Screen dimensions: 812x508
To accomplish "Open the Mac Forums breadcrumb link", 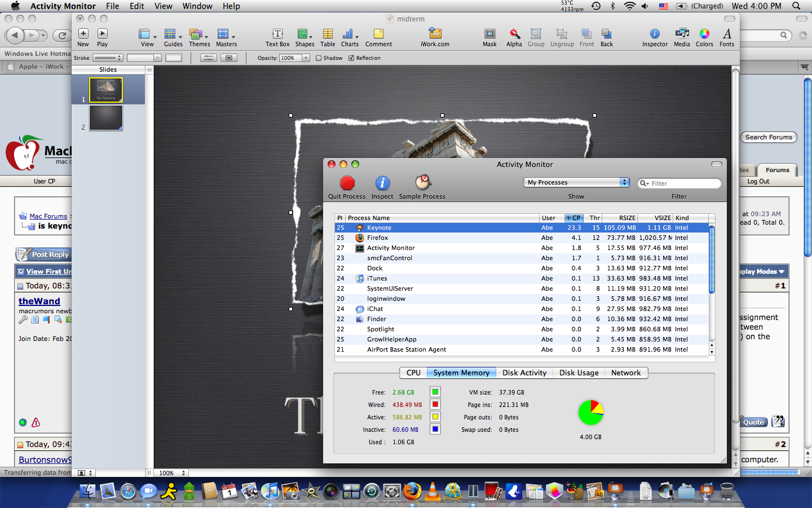I will tap(48, 216).
